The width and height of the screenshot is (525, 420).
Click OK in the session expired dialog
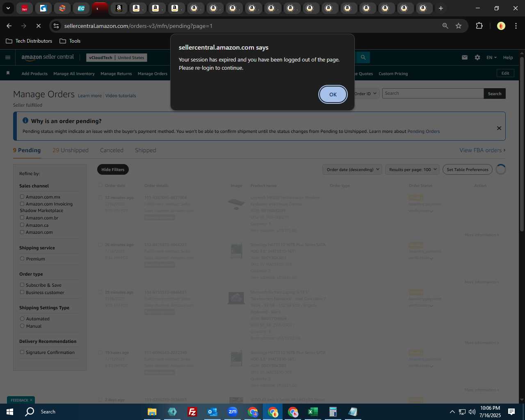coord(333,94)
